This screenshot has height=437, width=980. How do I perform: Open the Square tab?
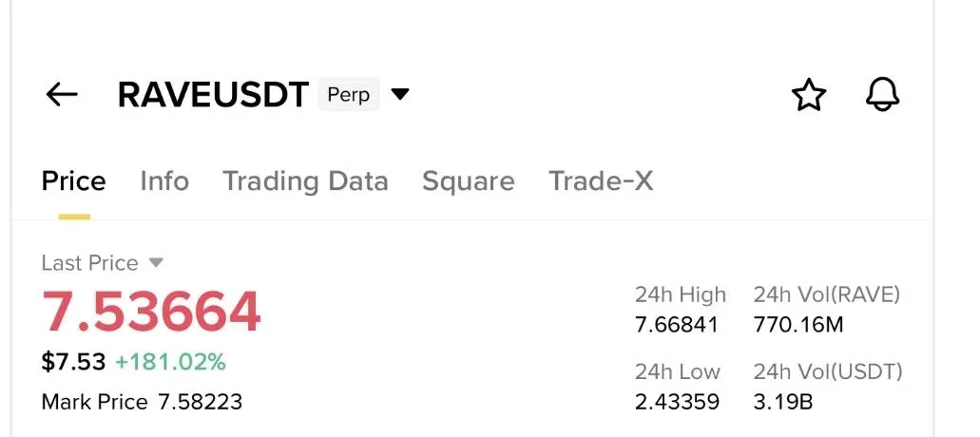[x=469, y=181]
